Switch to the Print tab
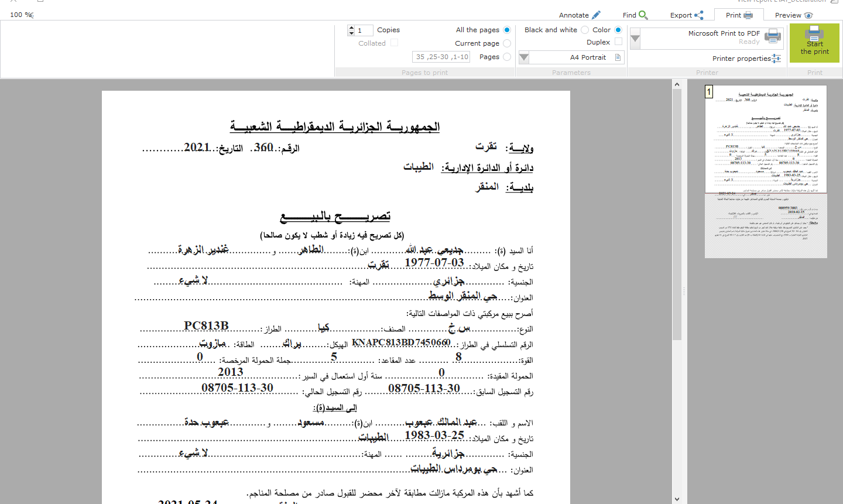This screenshot has height=504, width=843. [739, 15]
